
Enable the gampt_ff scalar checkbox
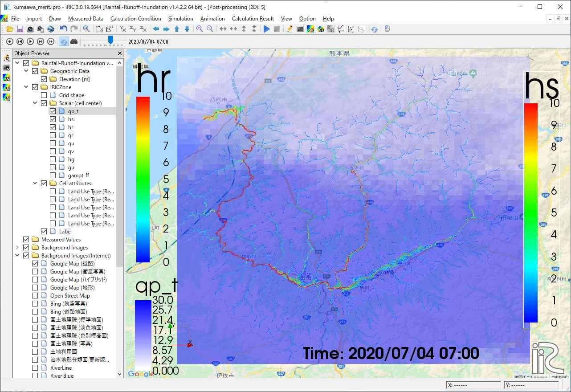tap(53, 176)
